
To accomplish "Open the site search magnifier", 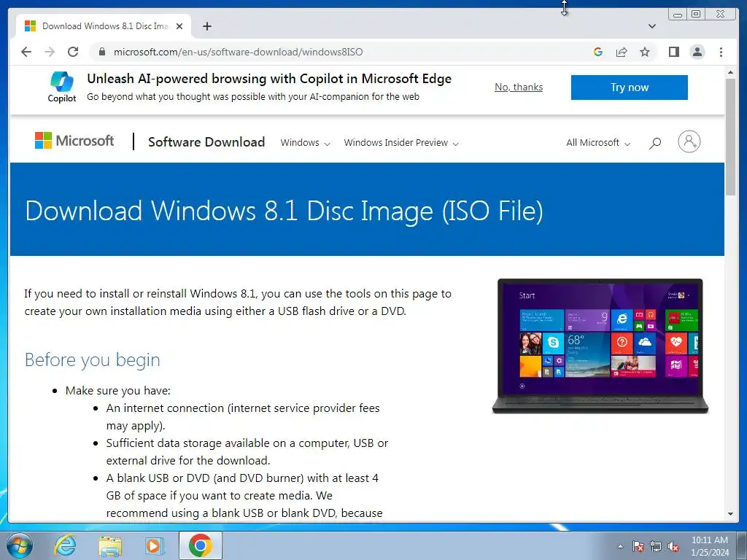I will tap(655, 142).
